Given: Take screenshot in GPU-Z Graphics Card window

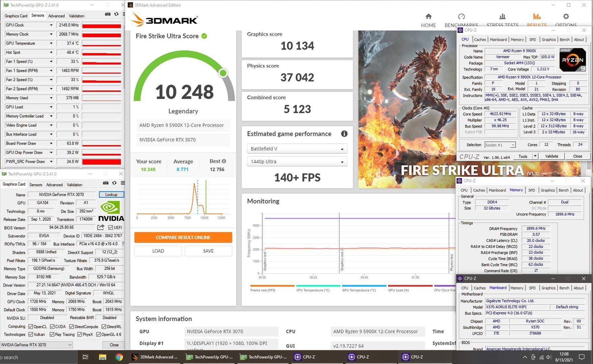Looking at the screenshot, I should [x=106, y=183].
